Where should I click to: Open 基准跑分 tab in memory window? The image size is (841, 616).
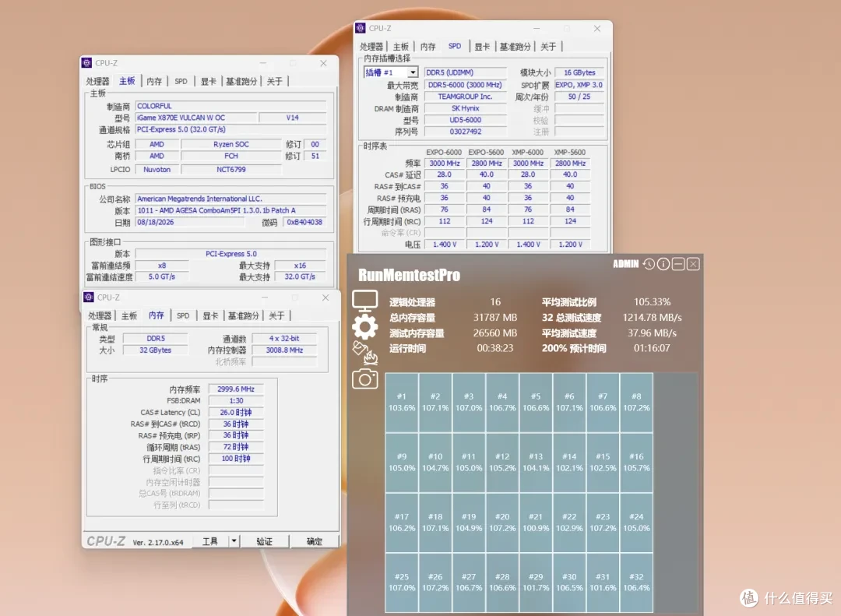point(244,316)
